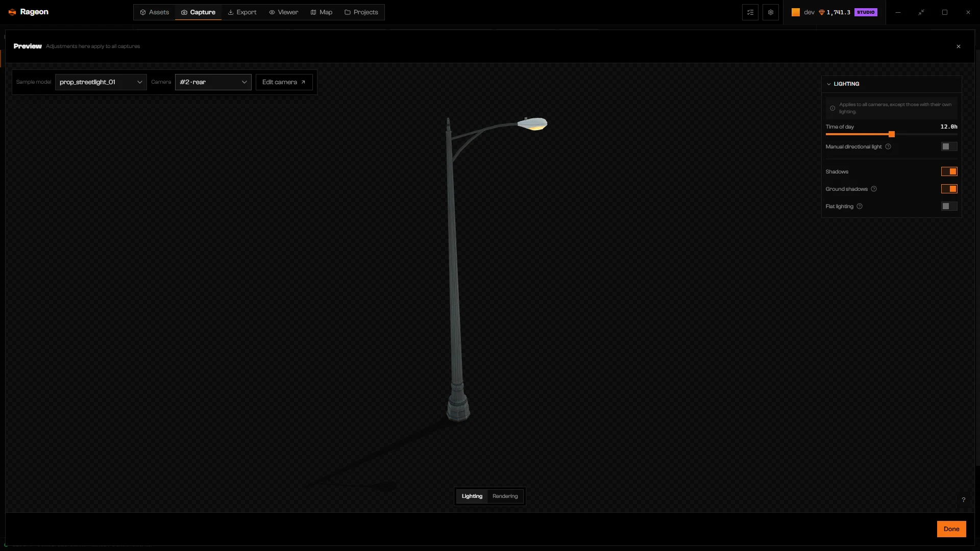The image size is (980, 551).
Task: Open the question mark help button
Action: [x=963, y=500]
